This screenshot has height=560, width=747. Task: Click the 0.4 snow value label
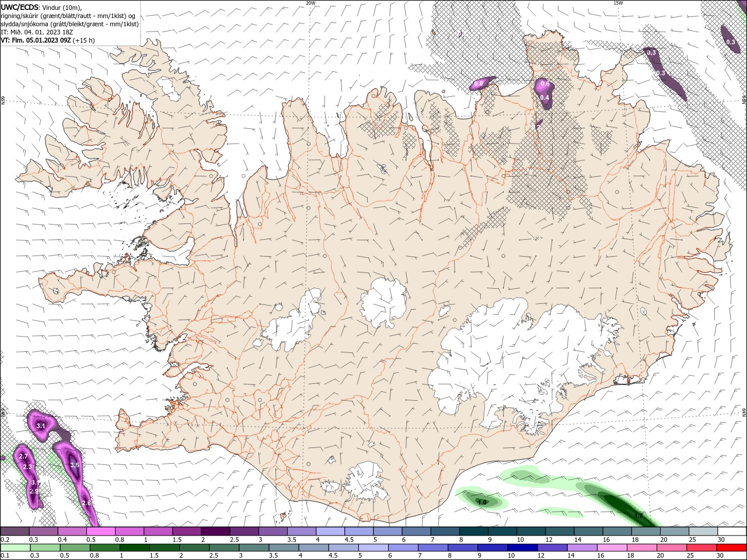coord(544,97)
